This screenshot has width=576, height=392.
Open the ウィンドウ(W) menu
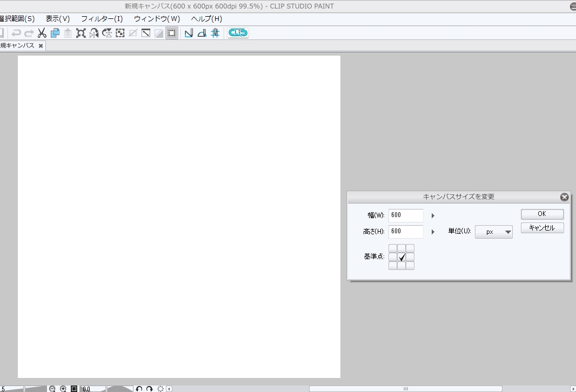[157, 19]
